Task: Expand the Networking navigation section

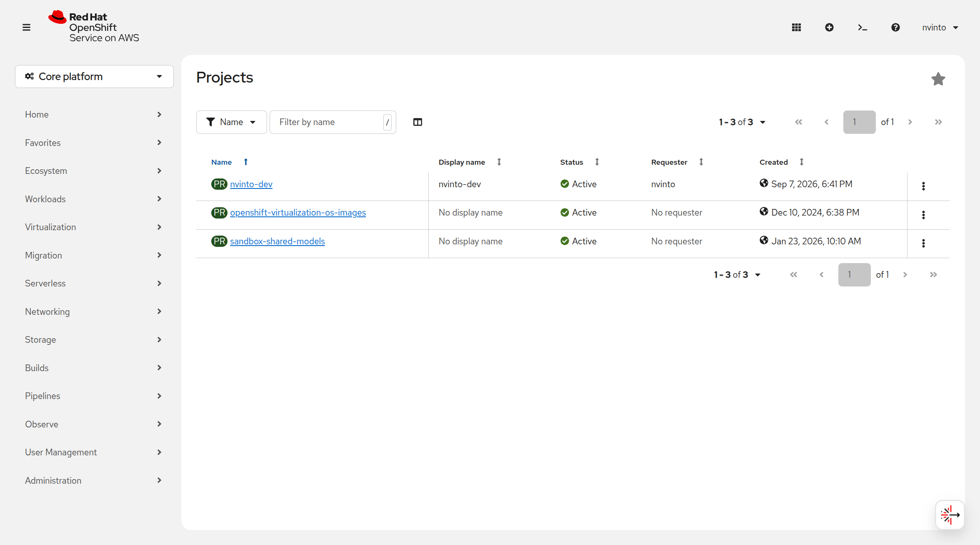Action: pos(93,311)
